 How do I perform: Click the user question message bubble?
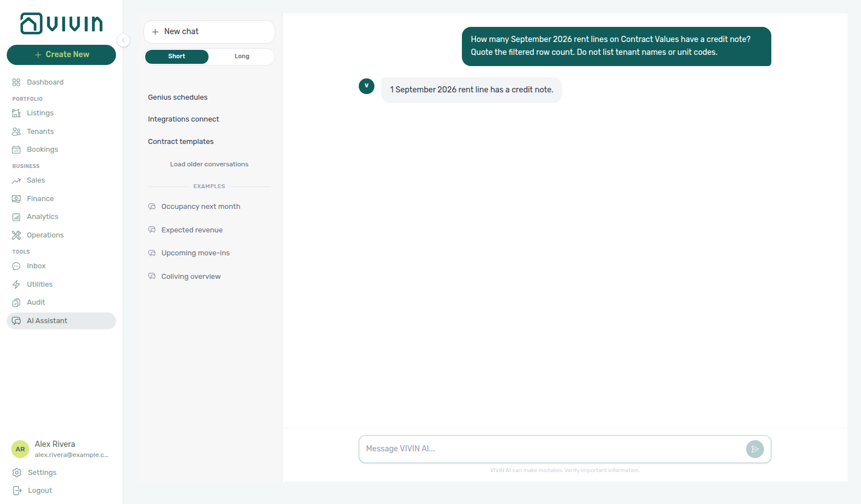coord(617,46)
